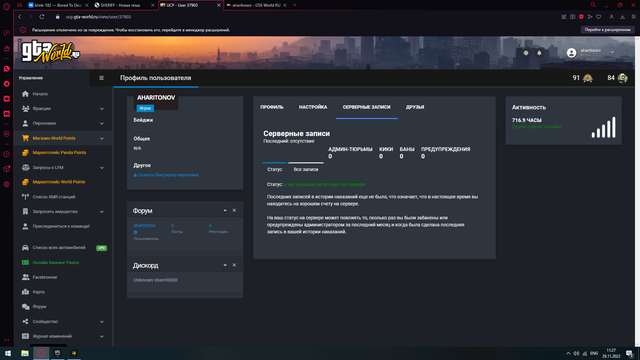Open a new browser tab
Image resolution: width=640 pixels, height=360 pixels.
click(295, 5)
